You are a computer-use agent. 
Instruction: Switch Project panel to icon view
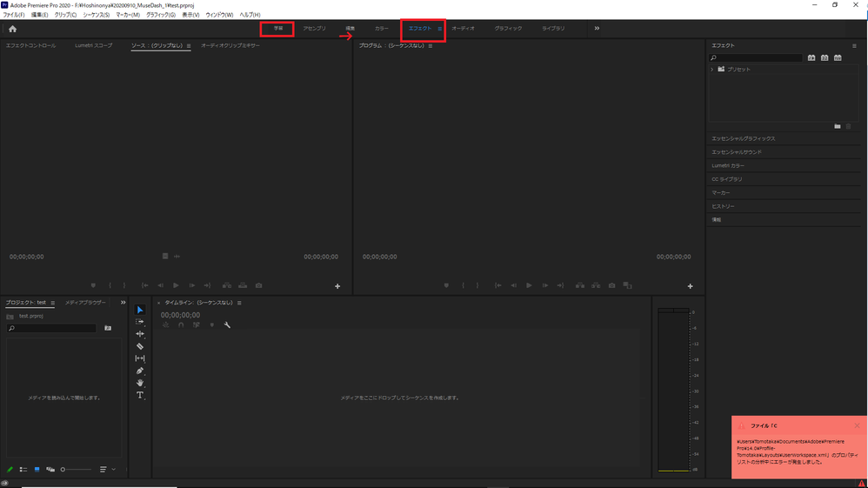(x=37, y=469)
